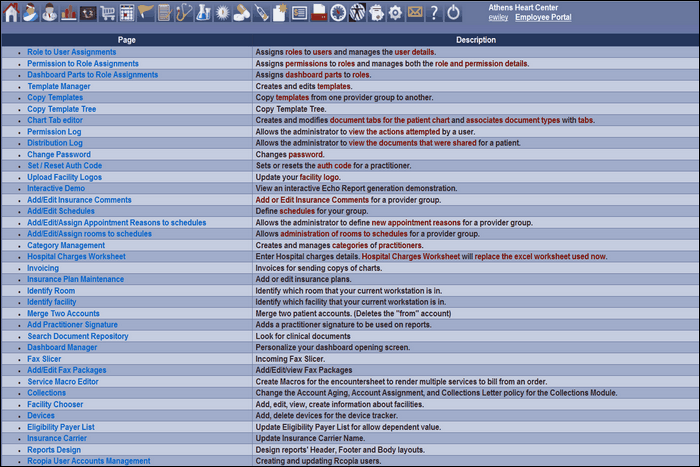Open the Copy Templates link
Viewport: 700px width, 467px height.
(x=55, y=97)
